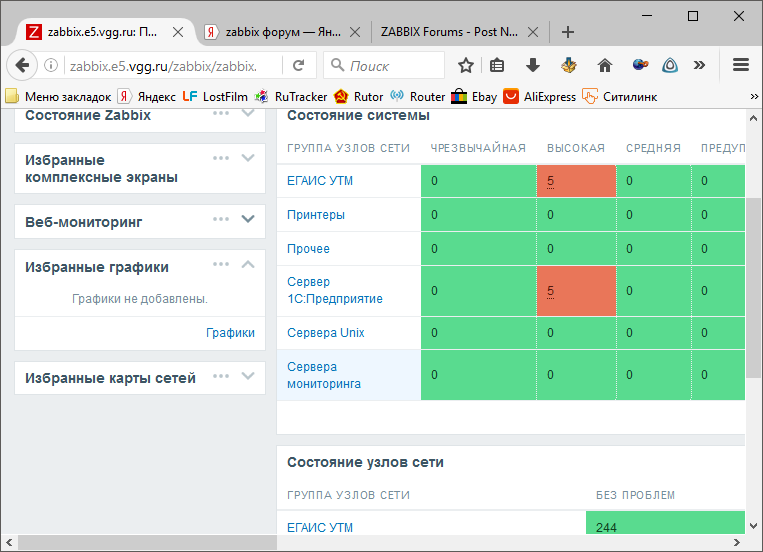This screenshot has height=552, width=763.
Task: Open the Графики link
Action: (230, 333)
